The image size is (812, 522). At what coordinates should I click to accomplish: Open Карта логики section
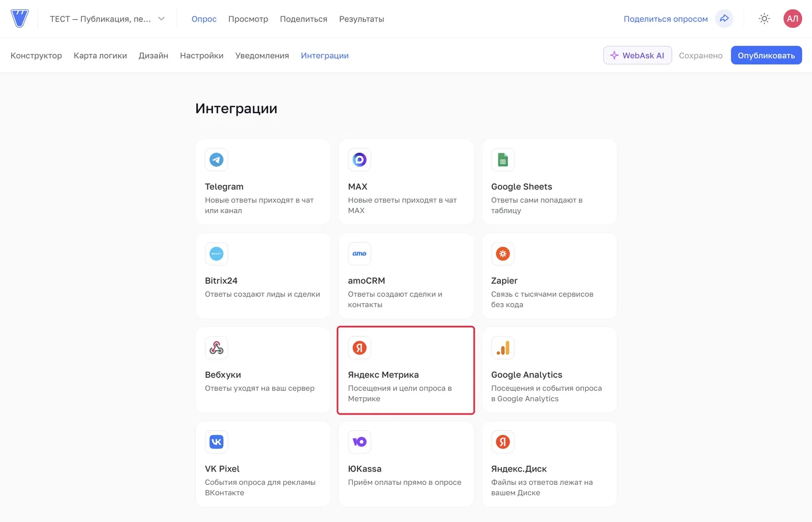click(100, 56)
